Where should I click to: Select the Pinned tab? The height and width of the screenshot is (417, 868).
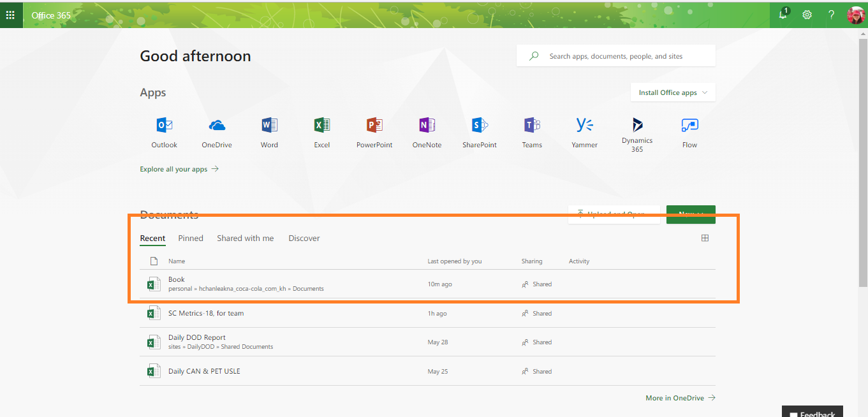tap(191, 238)
